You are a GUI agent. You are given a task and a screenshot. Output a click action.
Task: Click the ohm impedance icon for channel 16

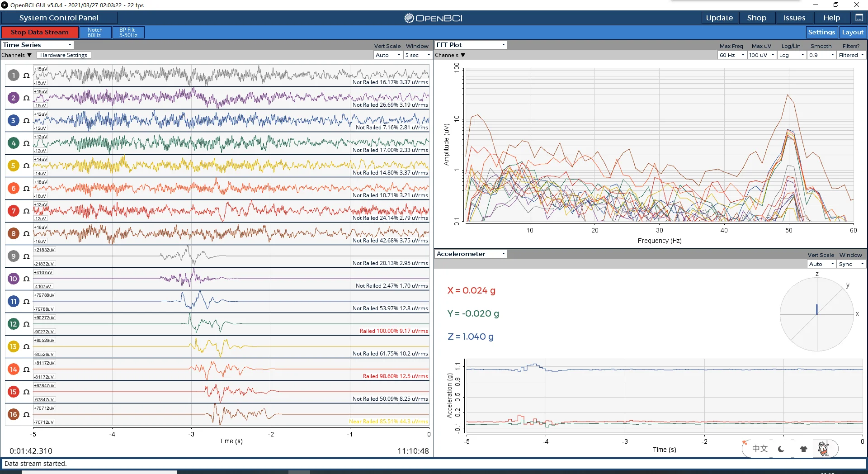click(26, 415)
